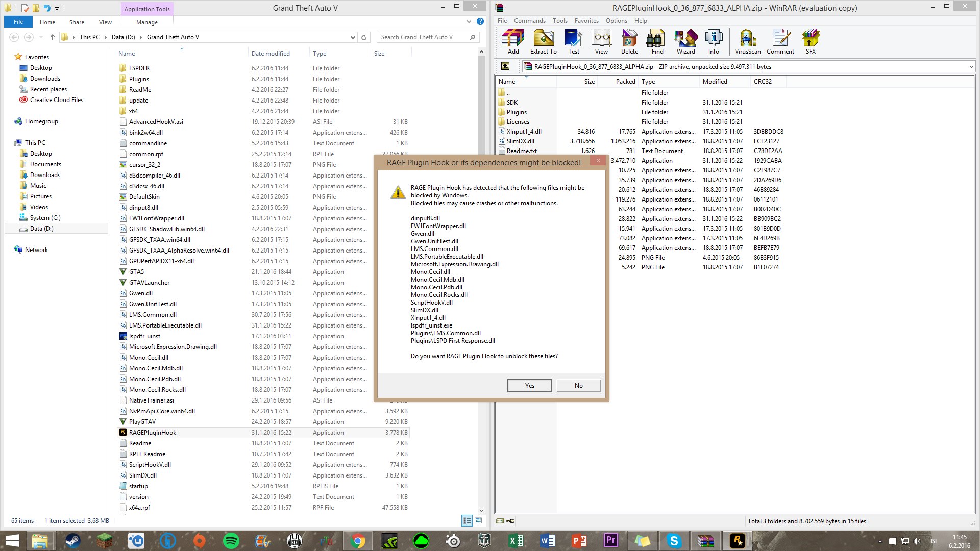Open Steam from the taskbar
The width and height of the screenshot is (980, 551).
tap(73, 541)
